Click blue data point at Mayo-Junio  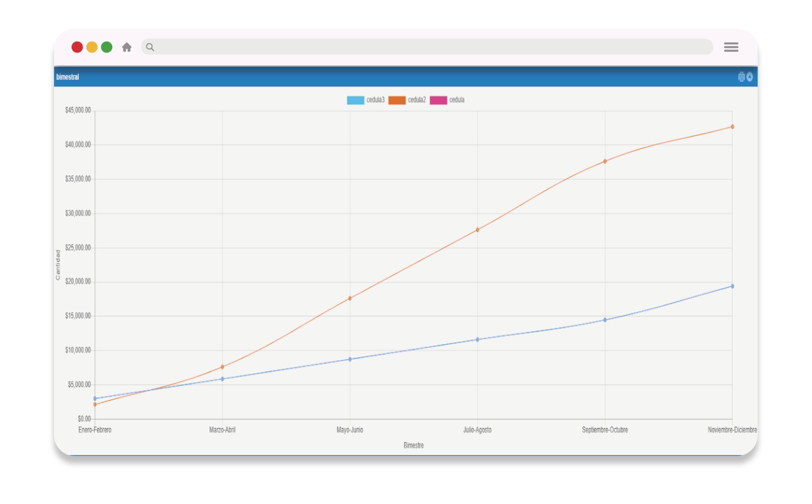coord(350,359)
